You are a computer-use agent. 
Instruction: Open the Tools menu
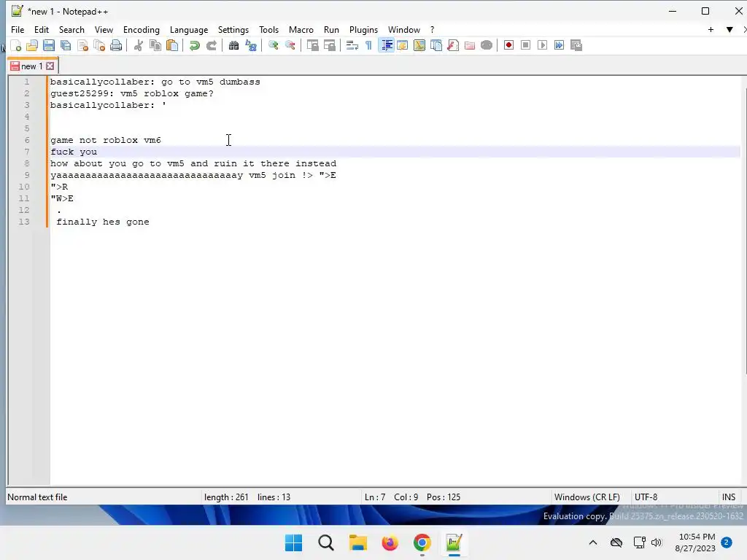268,29
